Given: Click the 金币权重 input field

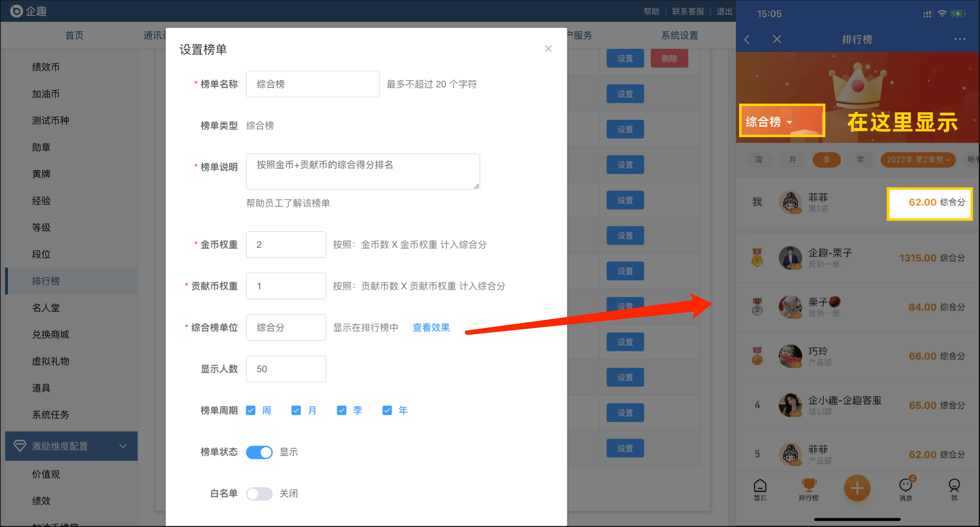Looking at the screenshot, I should coord(286,244).
